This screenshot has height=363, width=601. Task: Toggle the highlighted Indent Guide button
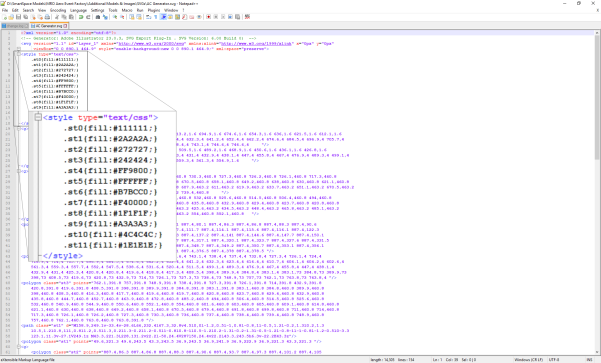[163, 17]
